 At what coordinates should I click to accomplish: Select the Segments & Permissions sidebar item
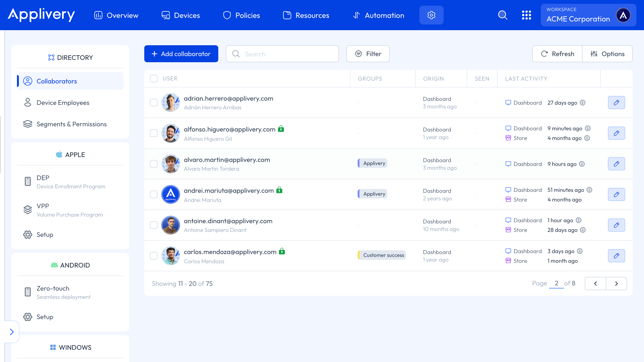pos(71,124)
